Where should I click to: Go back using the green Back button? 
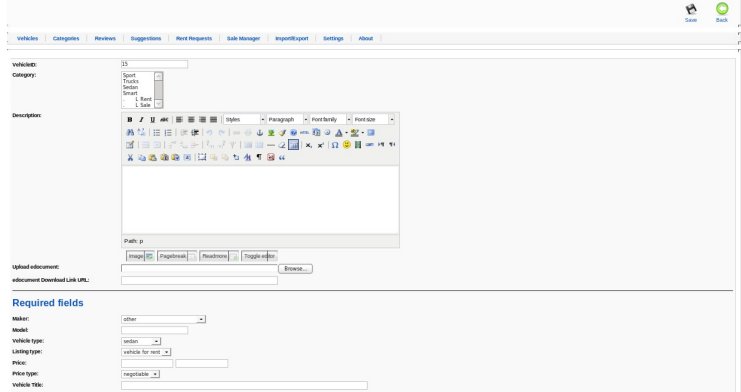[722, 13]
